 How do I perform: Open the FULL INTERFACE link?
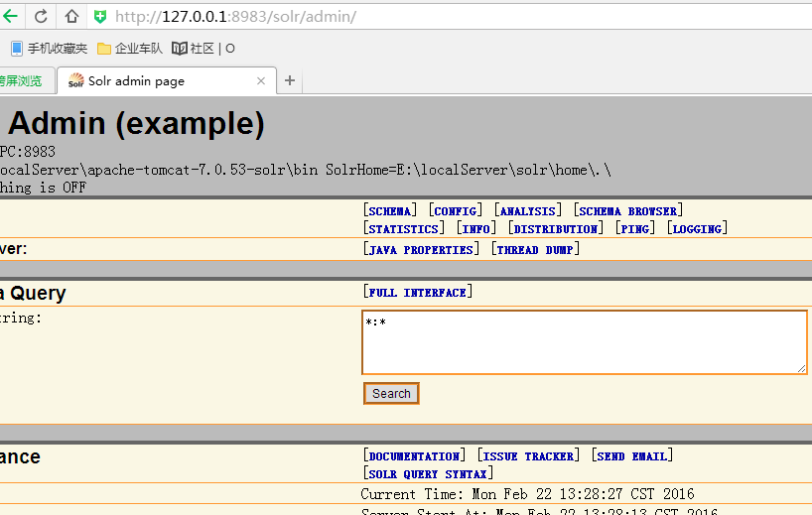[x=417, y=293]
